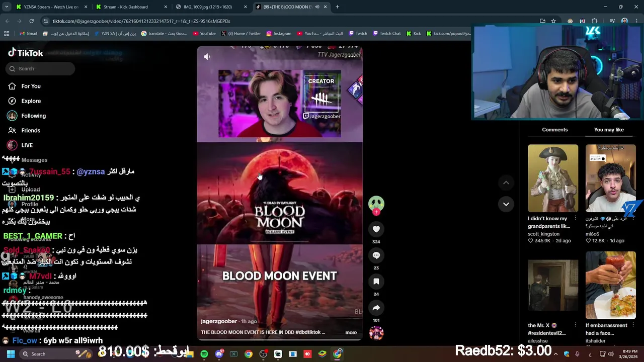Bookmark page with star icon
The width and height of the screenshot is (644, 362).
[553, 21]
